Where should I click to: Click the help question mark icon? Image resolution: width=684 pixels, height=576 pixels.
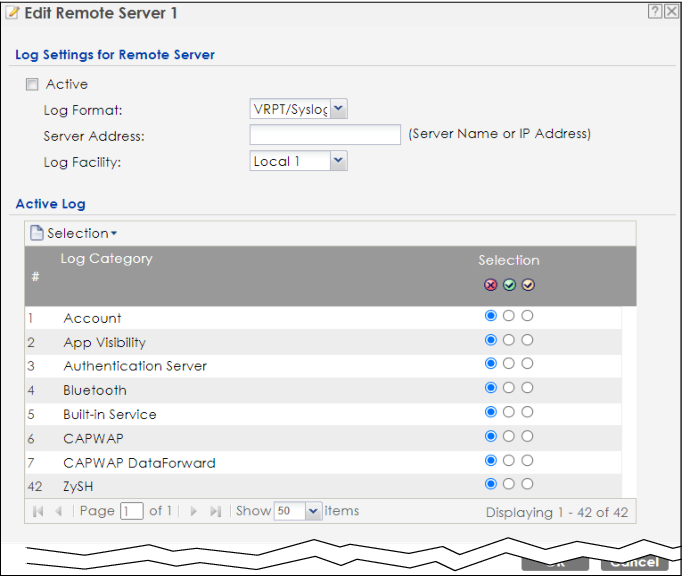click(654, 11)
